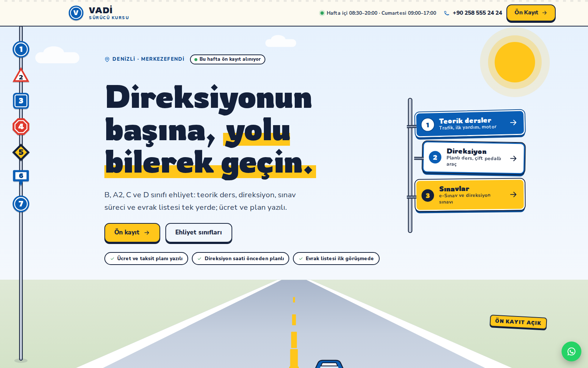
Task: Click the Vadi logo emblem in header
Action: [x=76, y=13]
